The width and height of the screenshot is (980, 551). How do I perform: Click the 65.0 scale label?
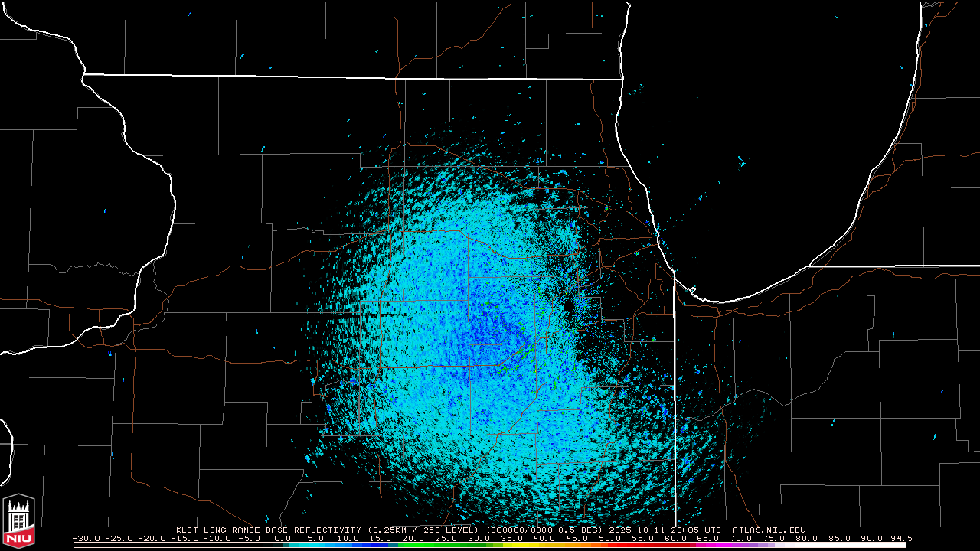click(x=707, y=539)
